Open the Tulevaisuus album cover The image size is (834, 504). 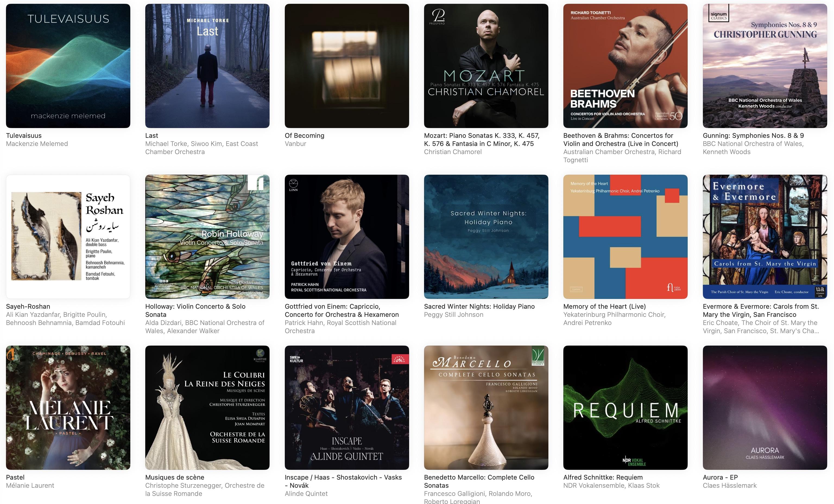(x=68, y=66)
